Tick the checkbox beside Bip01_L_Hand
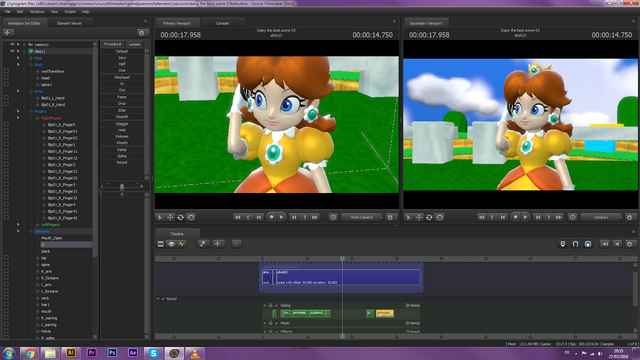This screenshot has width=640, height=360. click(x=6, y=98)
